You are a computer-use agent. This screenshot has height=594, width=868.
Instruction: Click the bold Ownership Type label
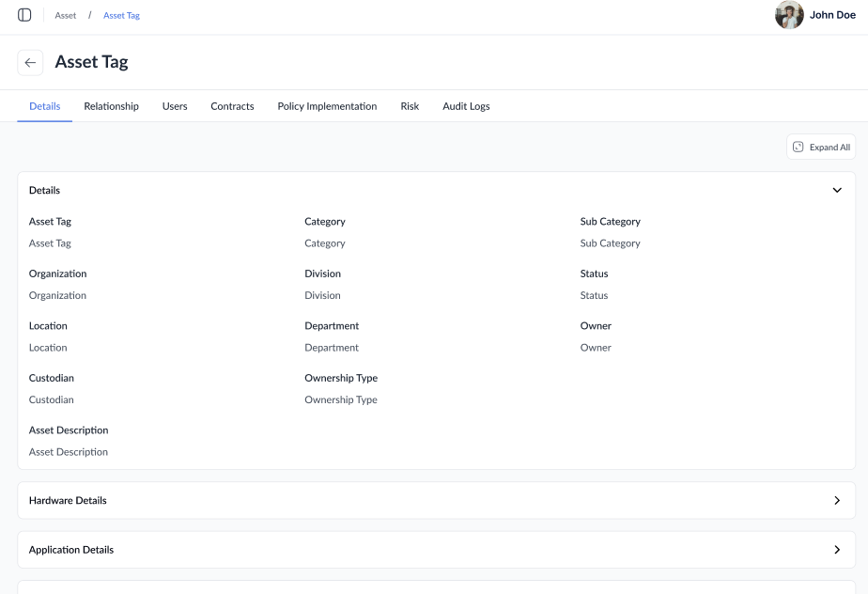point(341,378)
